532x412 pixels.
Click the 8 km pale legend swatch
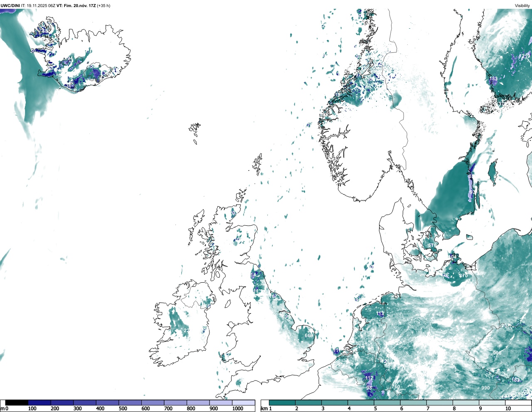467,402
